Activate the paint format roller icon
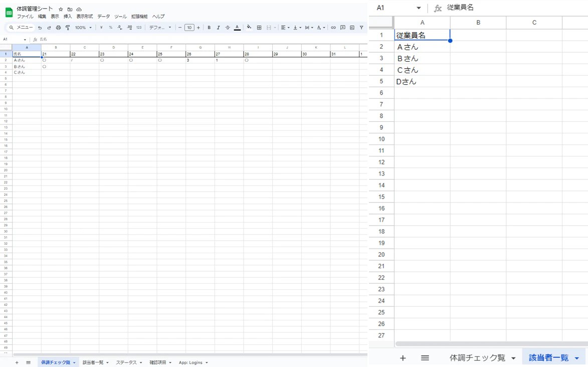Image resolution: width=588 pixels, height=367 pixels. click(x=68, y=28)
